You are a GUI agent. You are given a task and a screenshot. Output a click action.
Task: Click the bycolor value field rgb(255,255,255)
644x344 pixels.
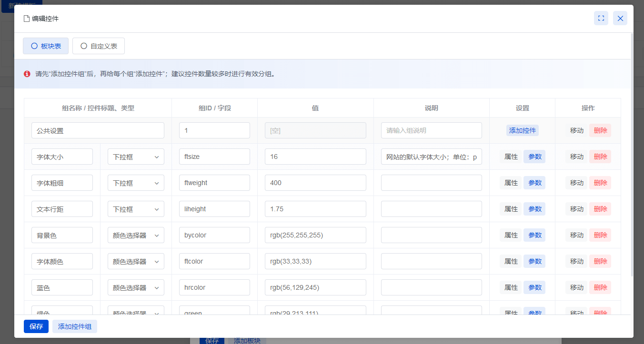coord(315,235)
